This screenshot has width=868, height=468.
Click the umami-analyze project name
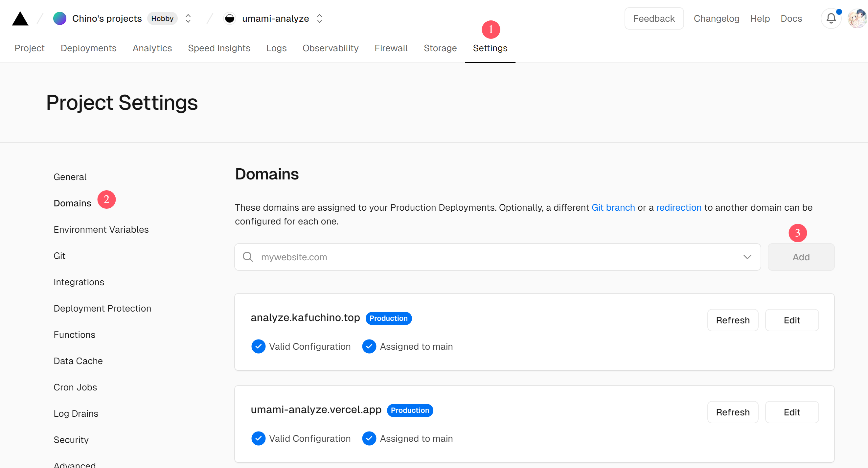tap(275, 18)
